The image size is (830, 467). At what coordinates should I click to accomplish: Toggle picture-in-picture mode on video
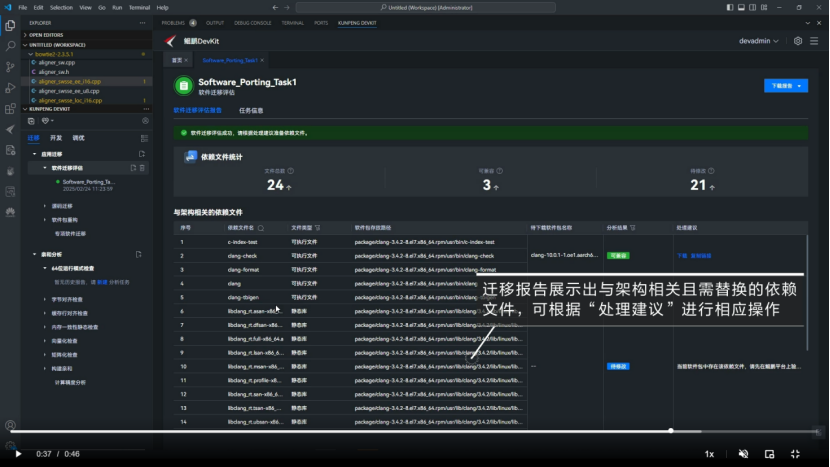point(770,454)
